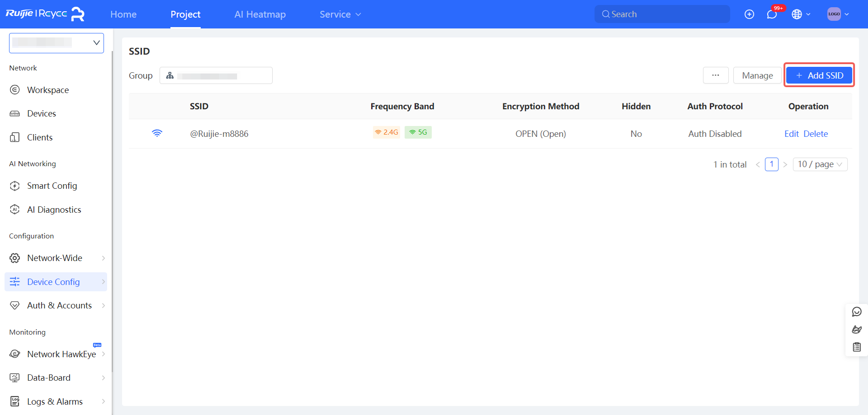Switch to the AI Heatmap tab
Screen dimensions: 868x415
pos(260,14)
